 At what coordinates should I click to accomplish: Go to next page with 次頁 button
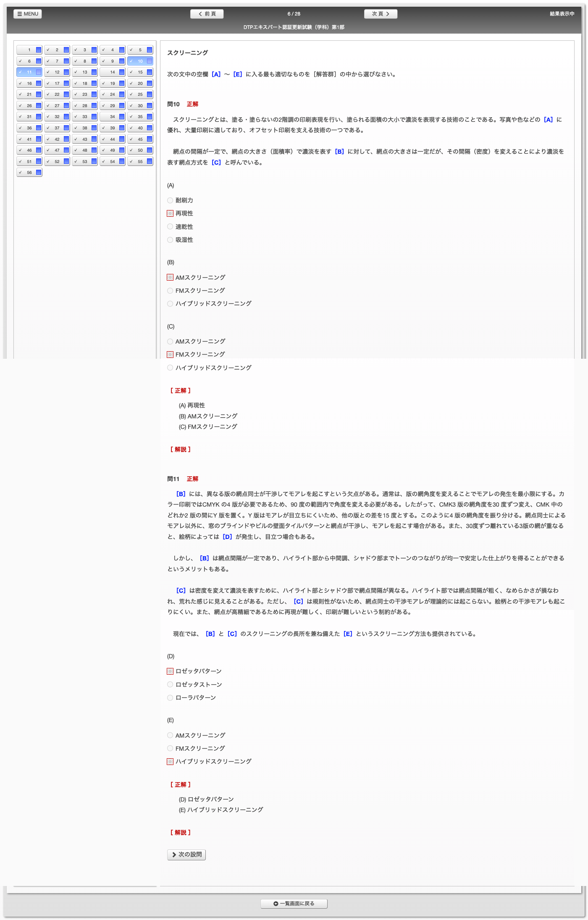pos(381,14)
